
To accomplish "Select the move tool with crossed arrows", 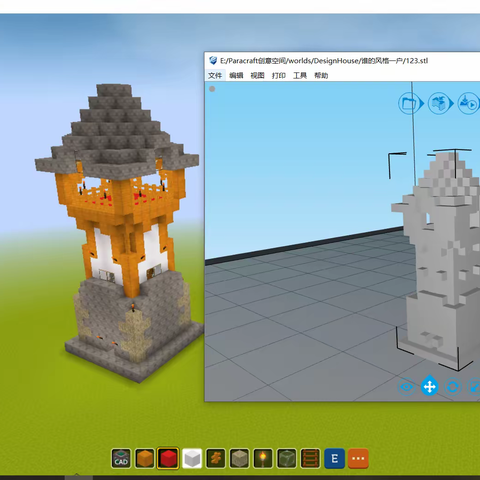I will 430,386.
